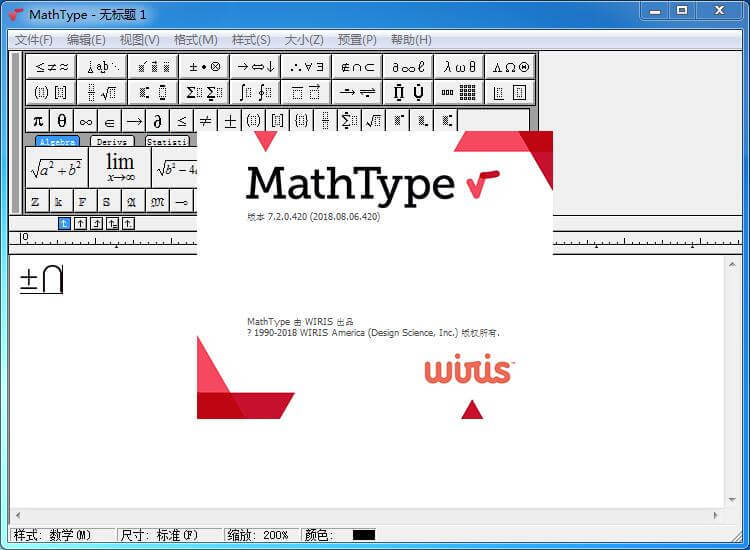Screen dimensions: 750x550
Task: Insert the infinity symbol
Action: point(86,121)
